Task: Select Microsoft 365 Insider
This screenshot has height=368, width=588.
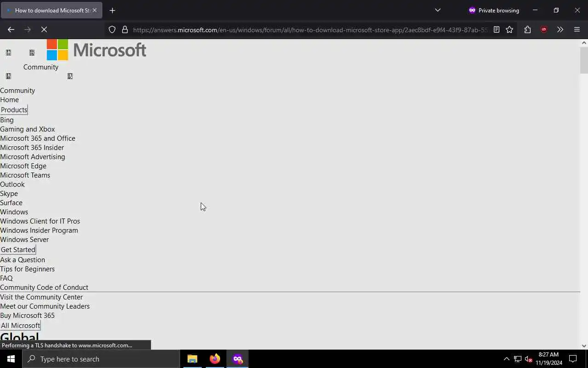Action: coord(32,148)
